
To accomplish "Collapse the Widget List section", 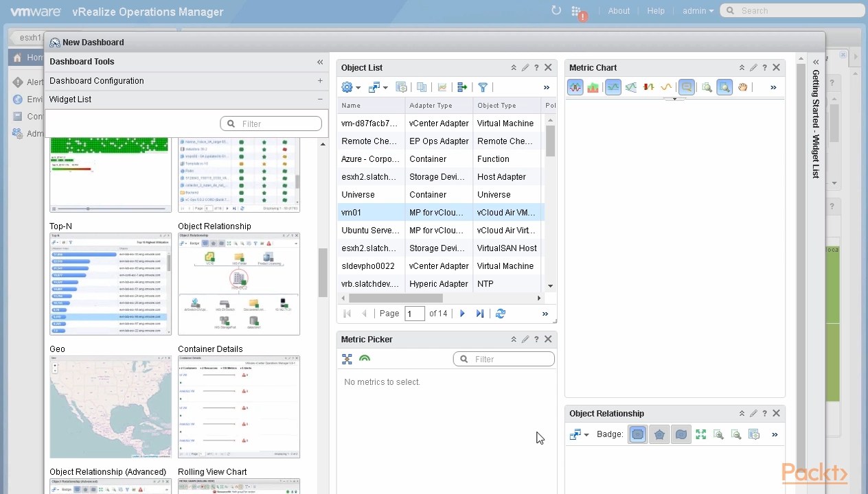I will click(320, 99).
